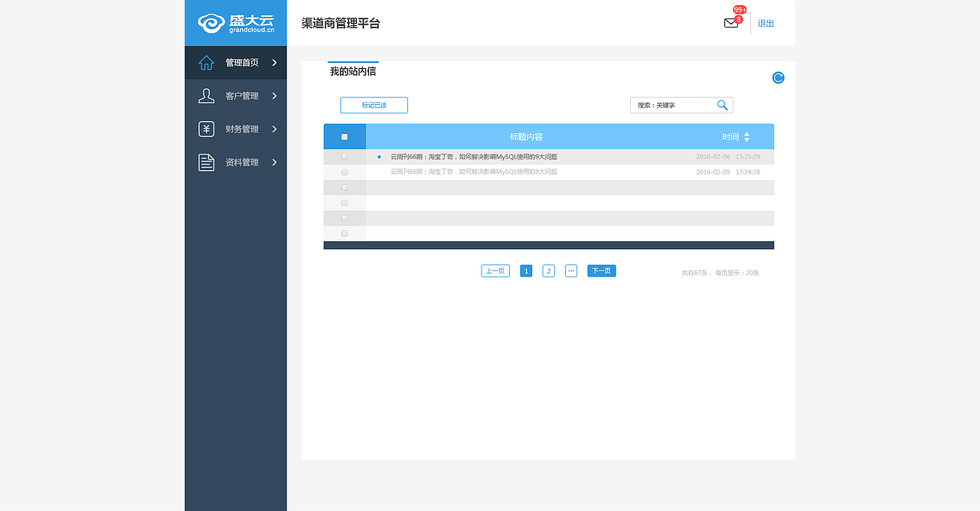
Task: Select the 我的站内信 tab
Action: pyautogui.click(x=353, y=71)
